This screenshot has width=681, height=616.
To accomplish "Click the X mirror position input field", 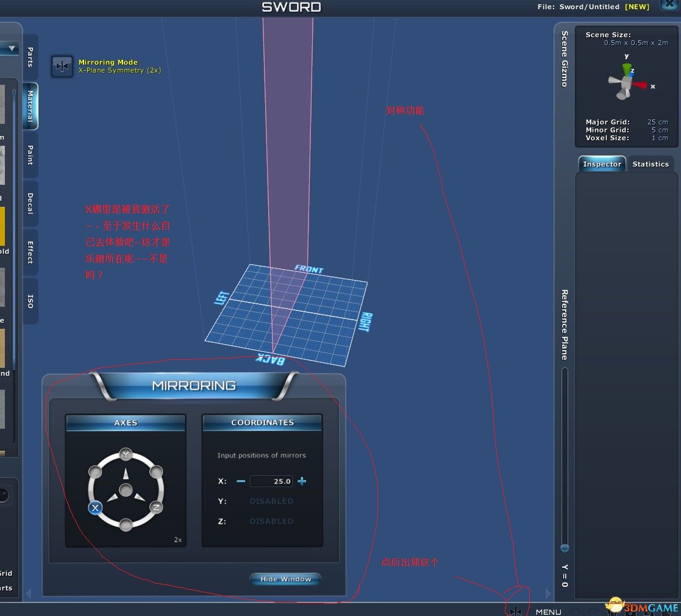I will pos(271,481).
